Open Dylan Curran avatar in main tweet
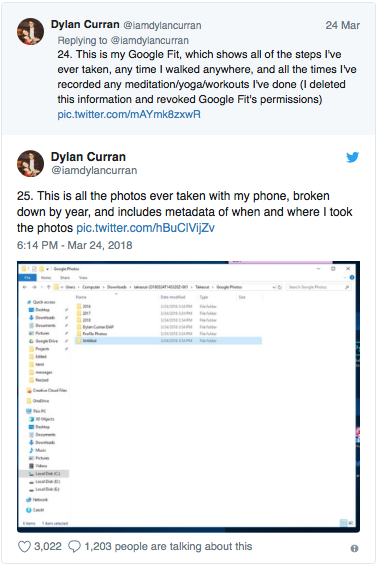This screenshot has width=377, height=564. coord(30,163)
